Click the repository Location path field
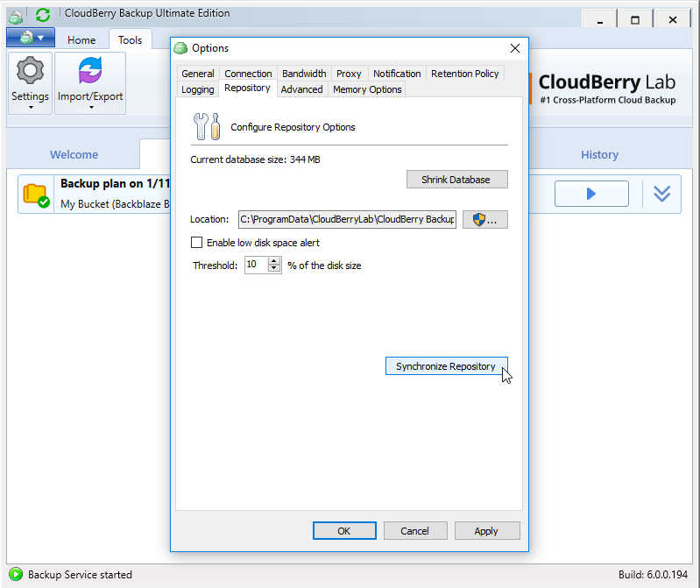The image size is (700, 588). coord(347,219)
